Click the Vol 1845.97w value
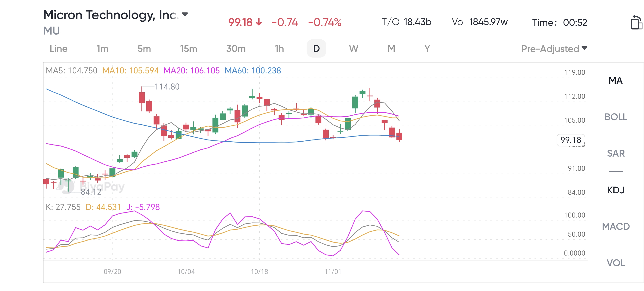 pos(480,22)
